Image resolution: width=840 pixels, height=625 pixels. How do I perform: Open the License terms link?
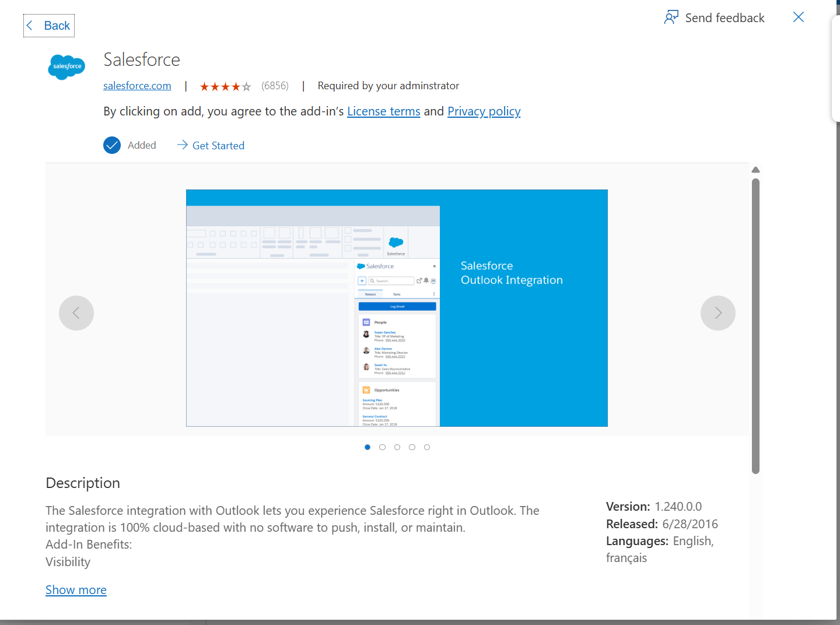coord(384,111)
